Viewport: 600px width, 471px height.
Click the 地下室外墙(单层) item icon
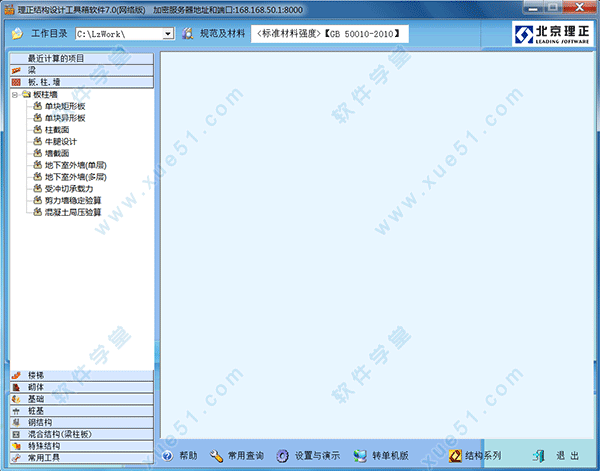tap(38, 165)
